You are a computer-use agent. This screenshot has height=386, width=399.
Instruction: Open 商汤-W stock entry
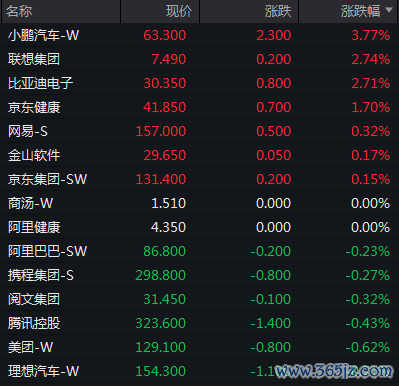click(199, 203)
